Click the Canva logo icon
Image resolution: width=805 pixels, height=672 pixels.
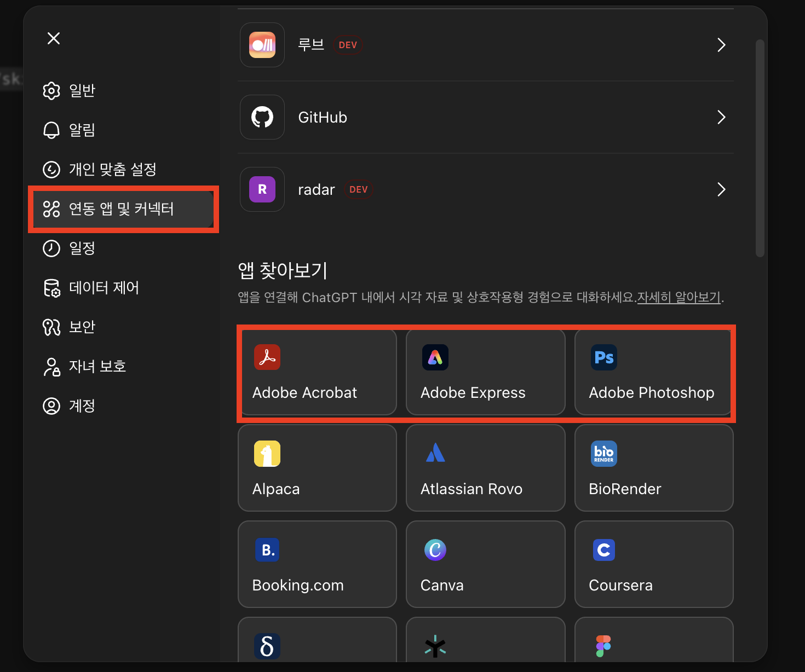click(435, 550)
